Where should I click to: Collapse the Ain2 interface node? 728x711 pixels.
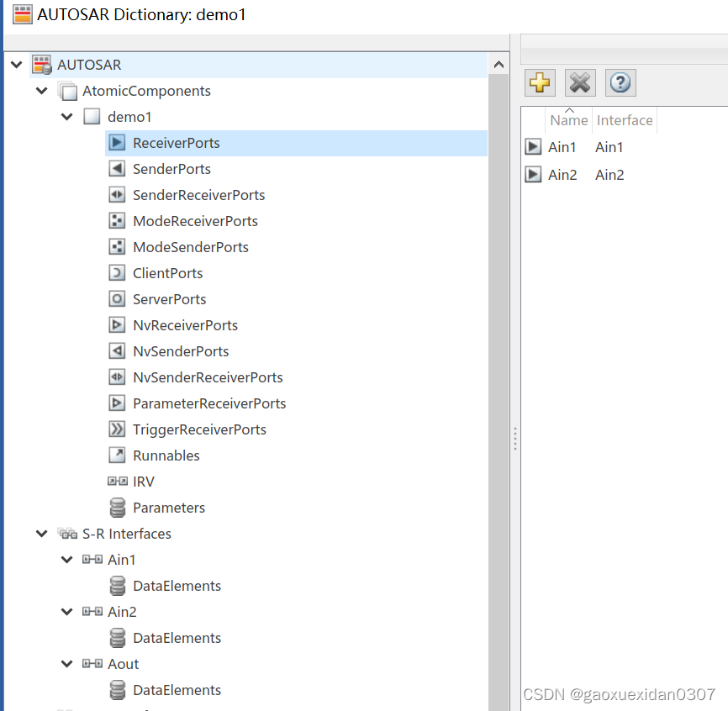tap(67, 612)
